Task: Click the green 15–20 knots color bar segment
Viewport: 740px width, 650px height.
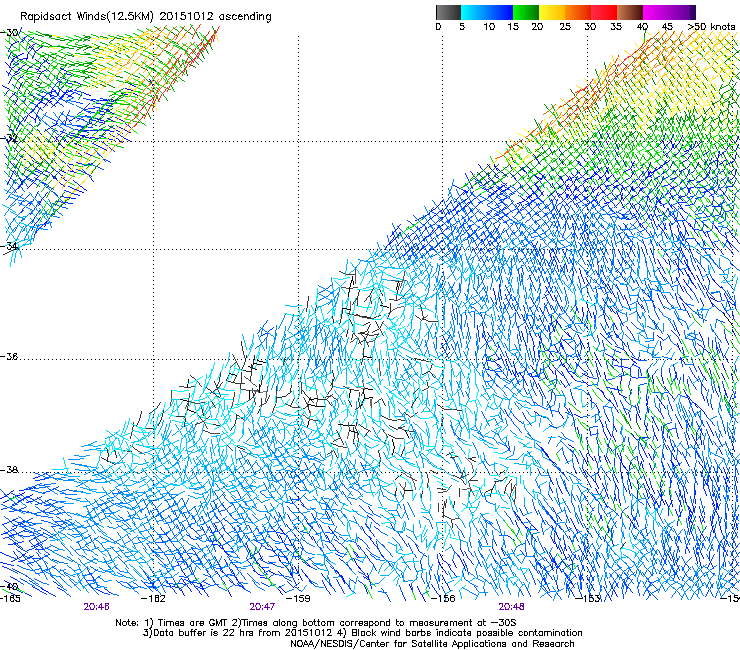Action: click(526, 12)
